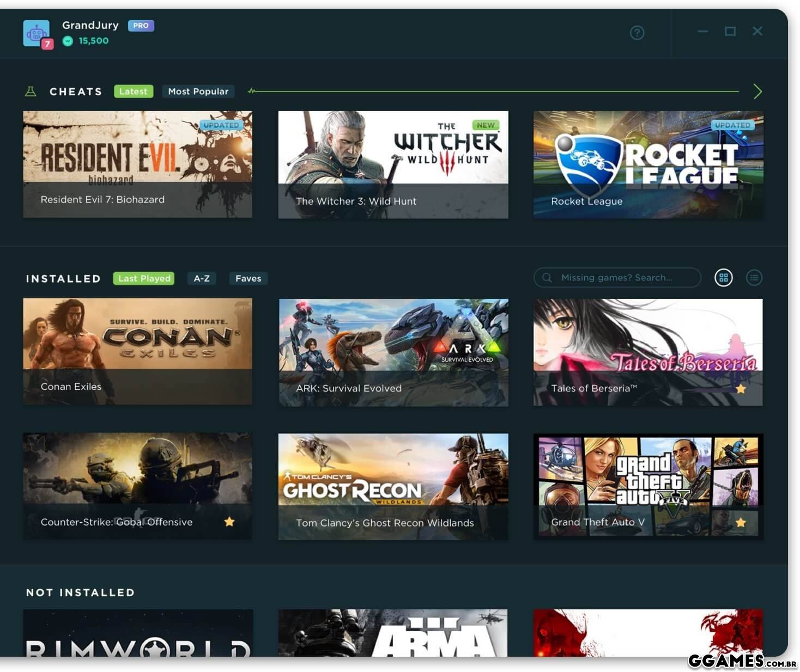This screenshot has height=672, width=800.
Task: Sort installed games A-Z
Action: (x=202, y=278)
